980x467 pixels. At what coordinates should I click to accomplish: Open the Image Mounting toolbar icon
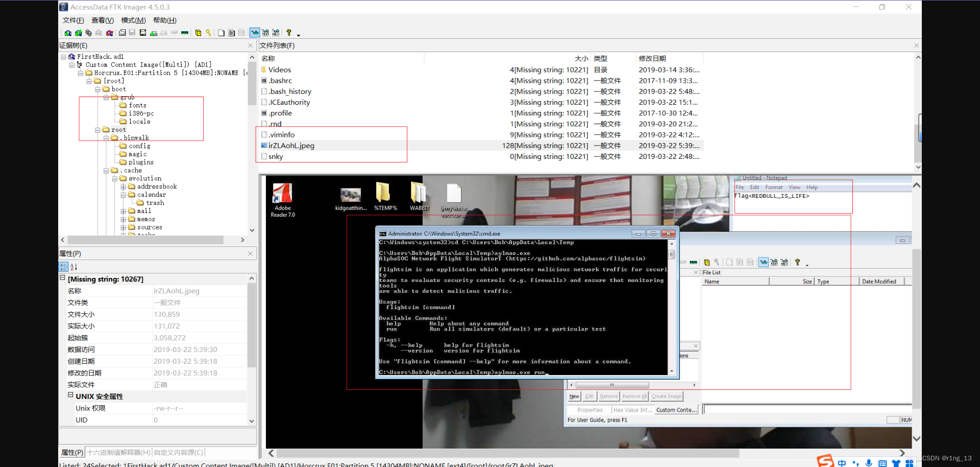pyautogui.click(x=88, y=33)
